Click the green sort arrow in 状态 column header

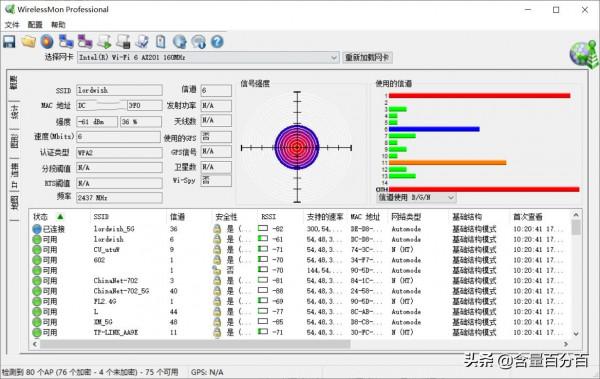(x=60, y=217)
